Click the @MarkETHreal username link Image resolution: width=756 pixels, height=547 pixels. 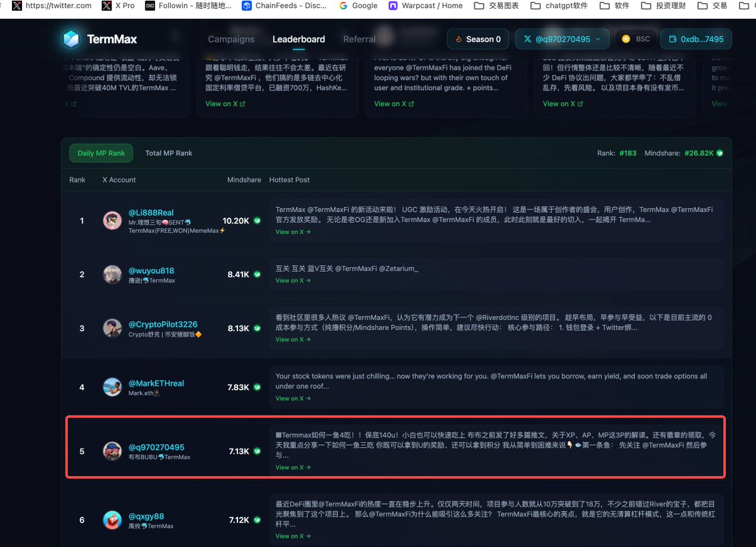157,382
